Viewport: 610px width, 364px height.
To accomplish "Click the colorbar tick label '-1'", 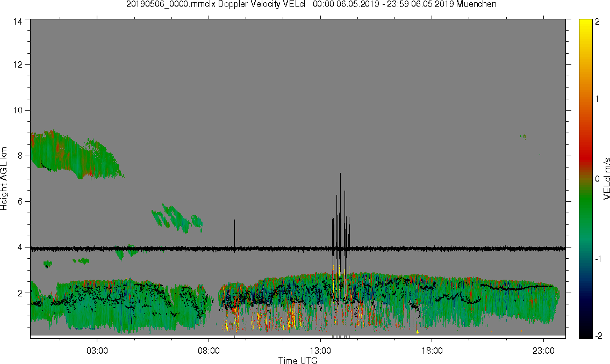I will [597, 259].
